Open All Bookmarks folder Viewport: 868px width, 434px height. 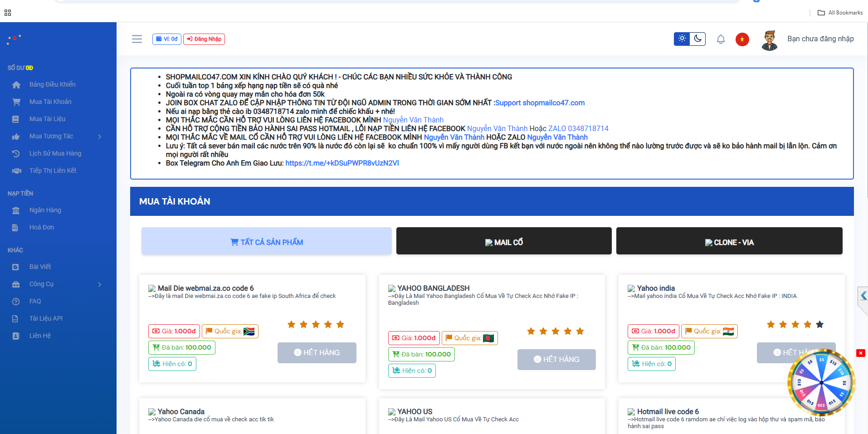point(840,13)
